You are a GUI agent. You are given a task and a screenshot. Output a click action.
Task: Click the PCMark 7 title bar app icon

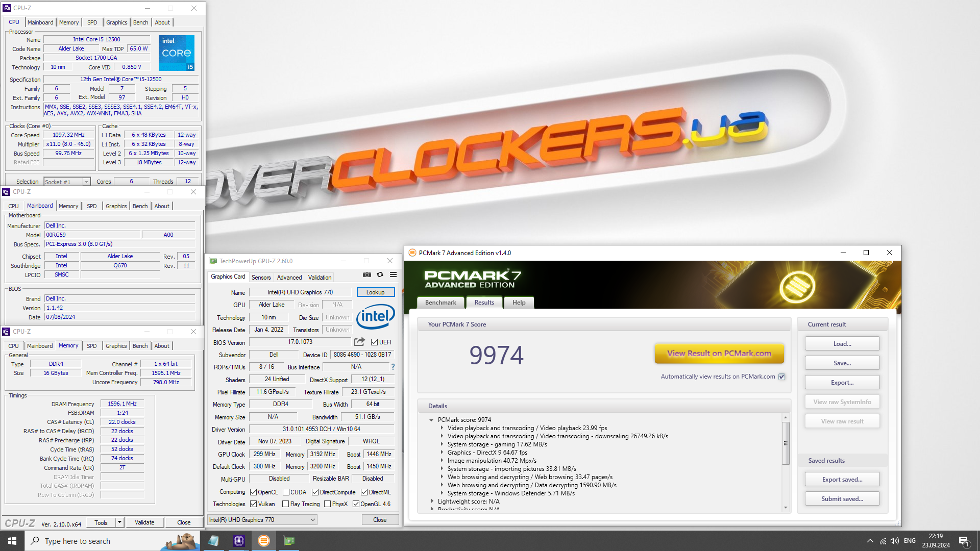tap(412, 253)
